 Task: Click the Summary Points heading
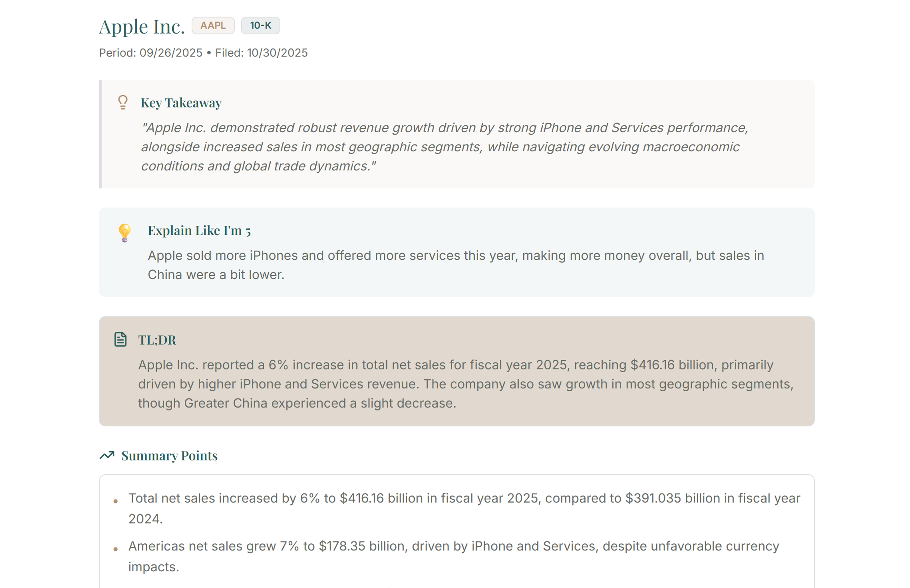pyautogui.click(x=169, y=455)
